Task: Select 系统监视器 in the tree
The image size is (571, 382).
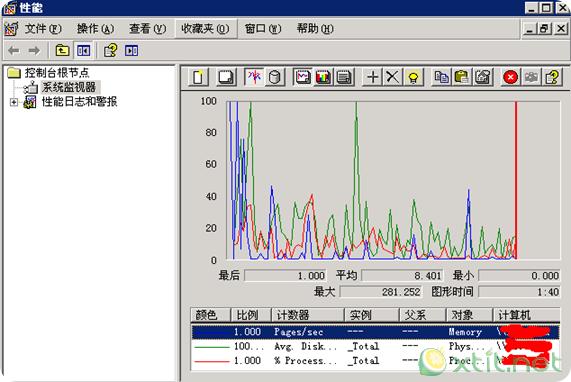Action: coord(69,87)
